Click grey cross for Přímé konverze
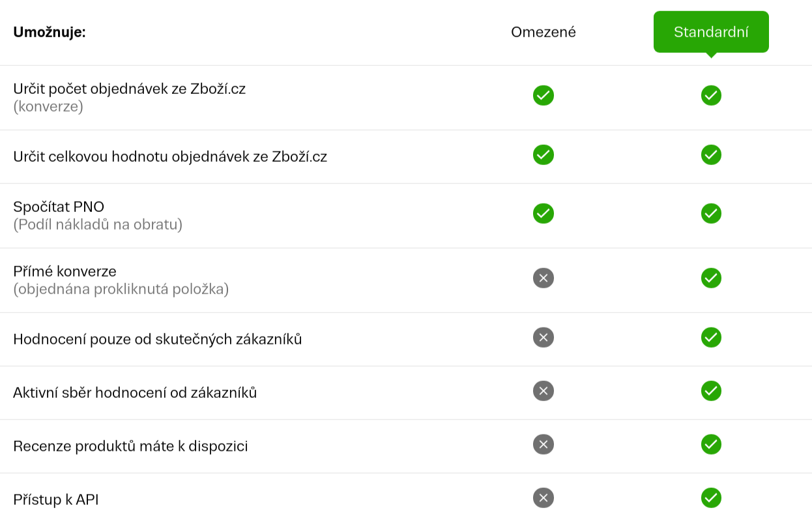Viewport: 812px width, 525px height. (544, 278)
